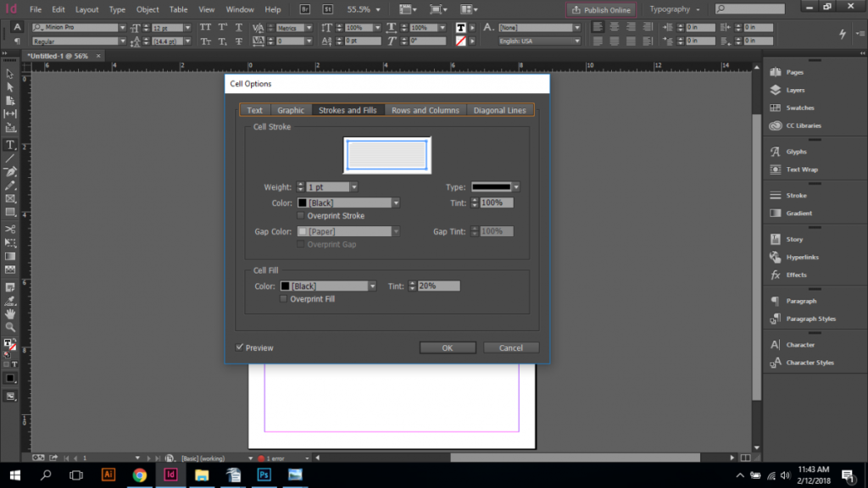Enable Overprint Fill in Cell Fill
The height and width of the screenshot is (488, 868).
coord(284,298)
